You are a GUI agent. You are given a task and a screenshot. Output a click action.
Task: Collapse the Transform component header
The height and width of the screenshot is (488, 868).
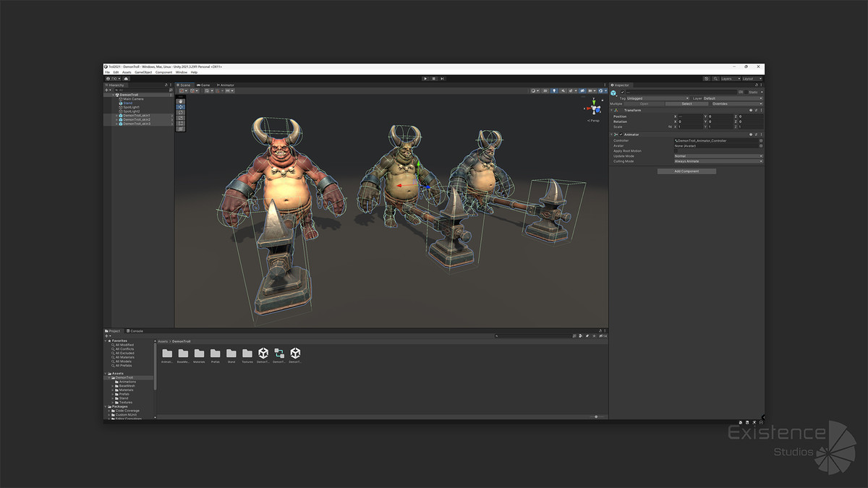612,110
